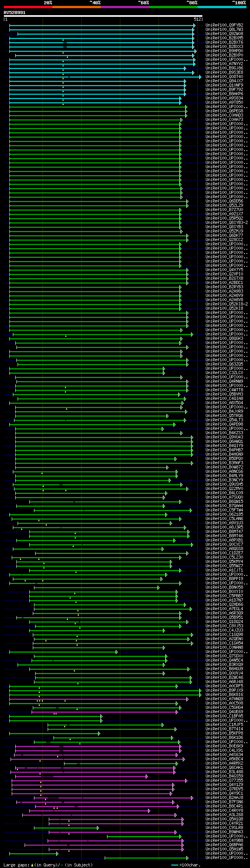Select the UniRef100_Q6BPA6 label

pyautogui.click(x=224, y=845)
